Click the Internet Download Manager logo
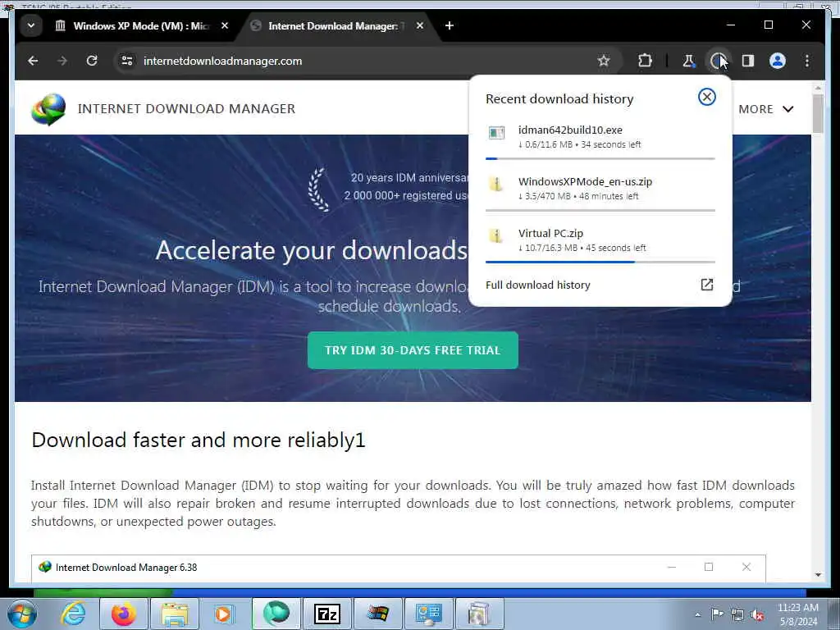The width and height of the screenshot is (840, 630). [48, 109]
